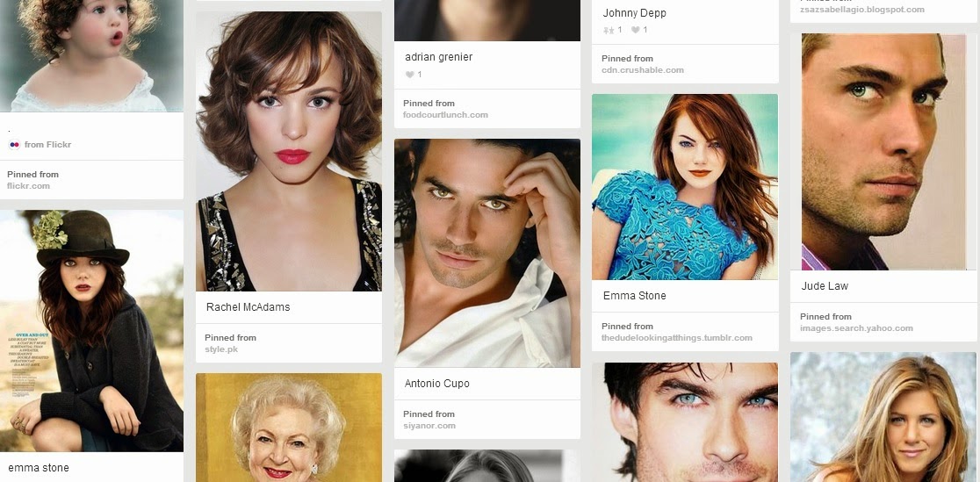Open the Jude Law pin photo
The image size is (980, 482).
(883, 152)
